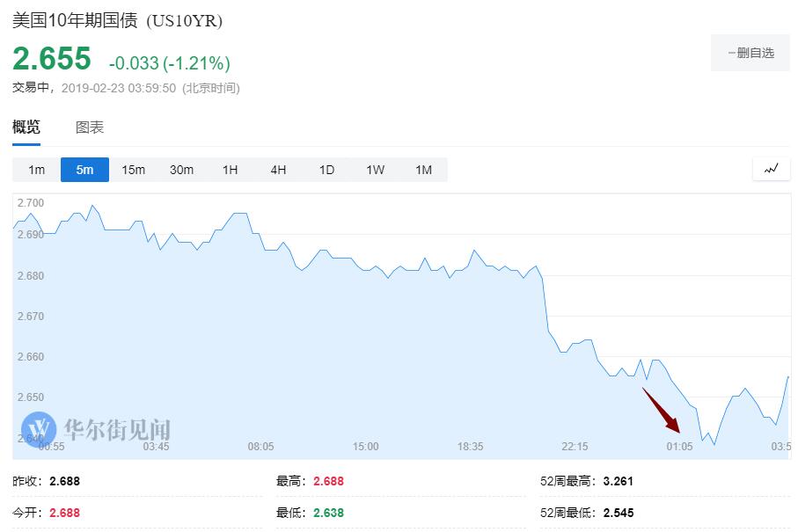This screenshot has height=532, width=798.
Task: Select the highlighted 5m interval
Action: click(84, 170)
